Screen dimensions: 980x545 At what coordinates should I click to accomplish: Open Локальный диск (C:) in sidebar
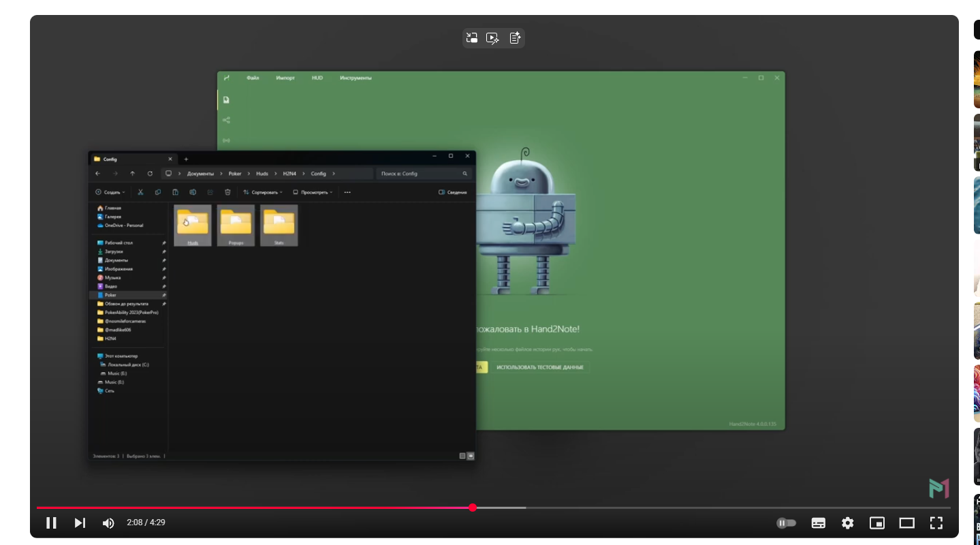tap(128, 364)
